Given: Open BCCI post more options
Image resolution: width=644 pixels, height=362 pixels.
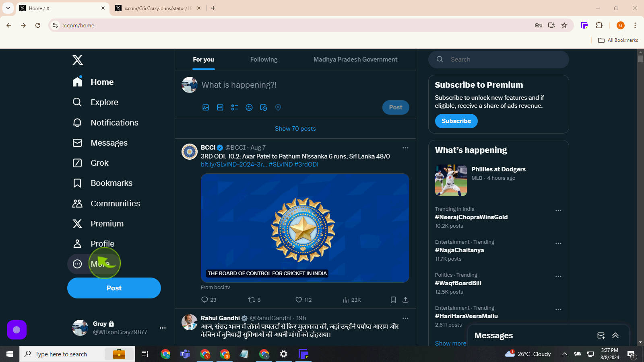Looking at the screenshot, I should pyautogui.click(x=405, y=148).
